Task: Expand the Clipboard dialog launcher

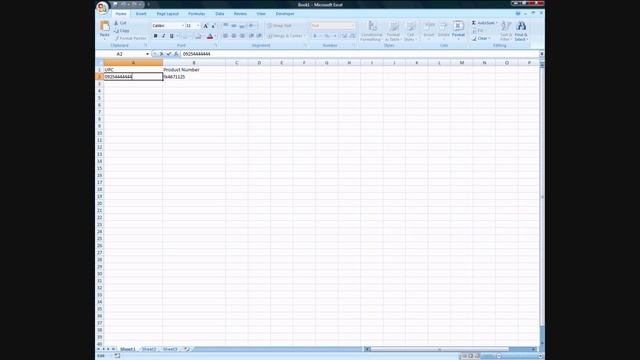Action: click(146, 46)
